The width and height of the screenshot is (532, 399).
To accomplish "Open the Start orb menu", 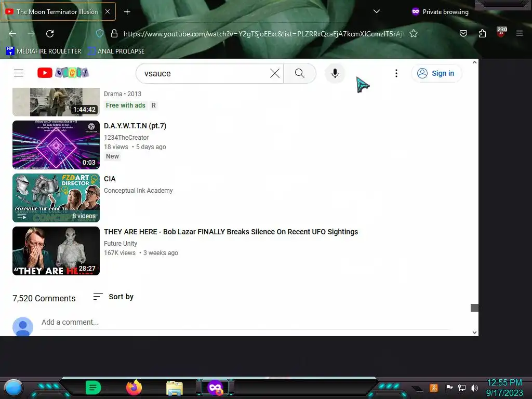I will pos(14,388).
